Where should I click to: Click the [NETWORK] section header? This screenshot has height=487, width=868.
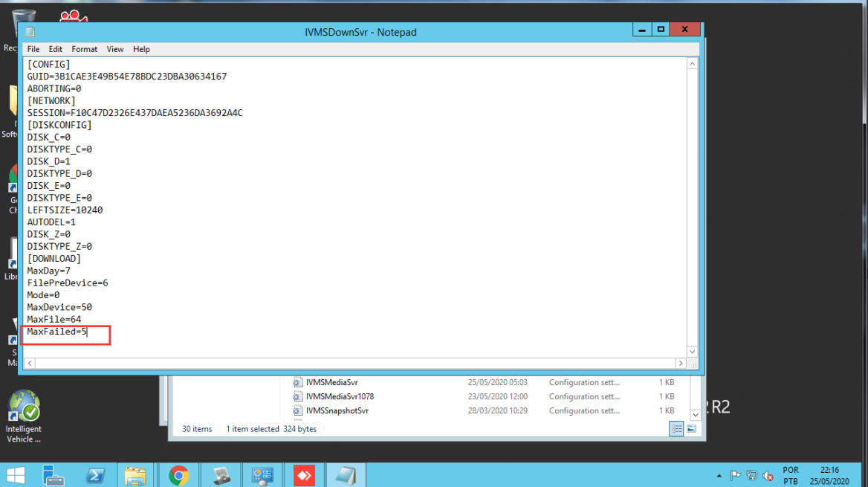coord(51,101)
